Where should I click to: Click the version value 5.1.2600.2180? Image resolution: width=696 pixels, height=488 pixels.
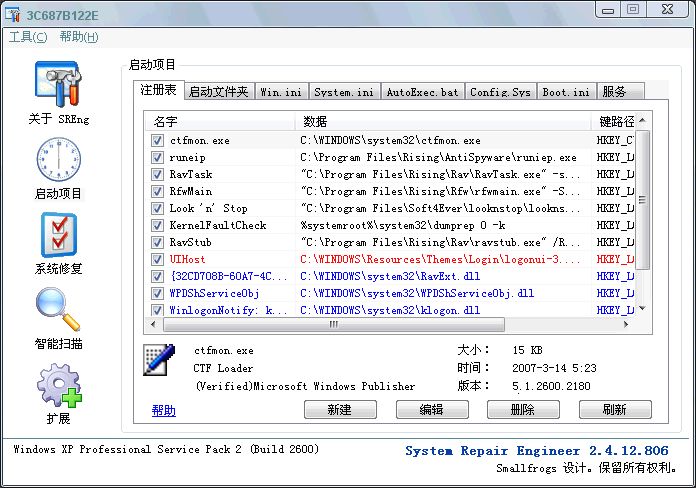[551, 386]
